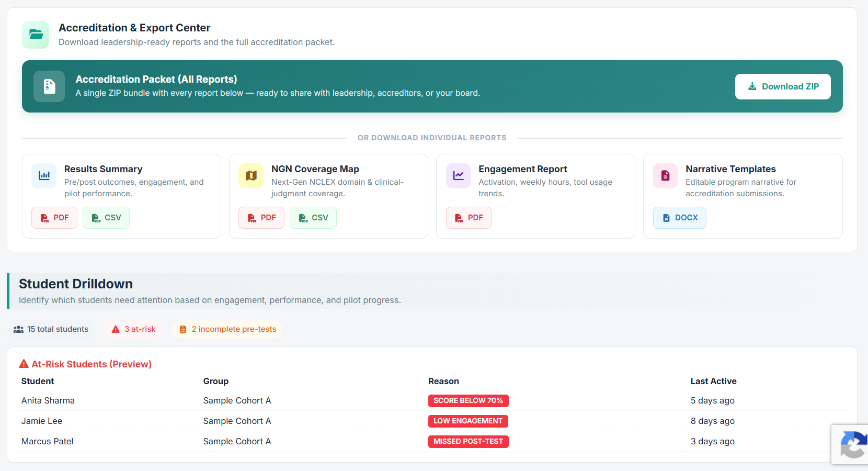868x471 pixels.
Task: Click 8 days ago in Jamie Lee's row
Action: click(713, 421)
